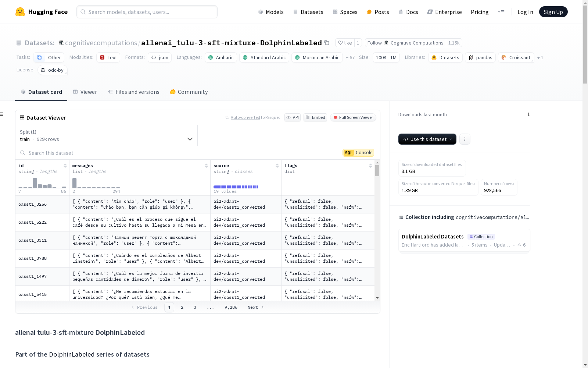Select the pandas library tag
This screenshot has width=588, height=368.
click(x=480, y=57)
